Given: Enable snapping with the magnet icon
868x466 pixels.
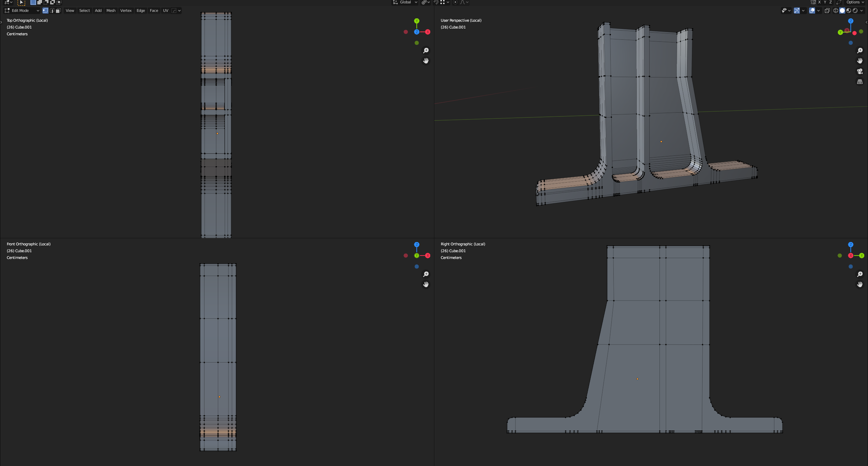Looking at the screenshot, I should pos(436,2).
